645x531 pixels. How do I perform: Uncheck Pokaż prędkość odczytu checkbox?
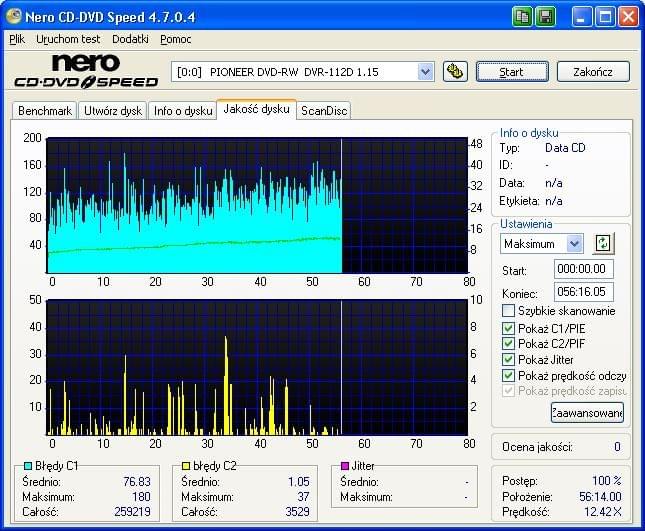tap(508, 375)
